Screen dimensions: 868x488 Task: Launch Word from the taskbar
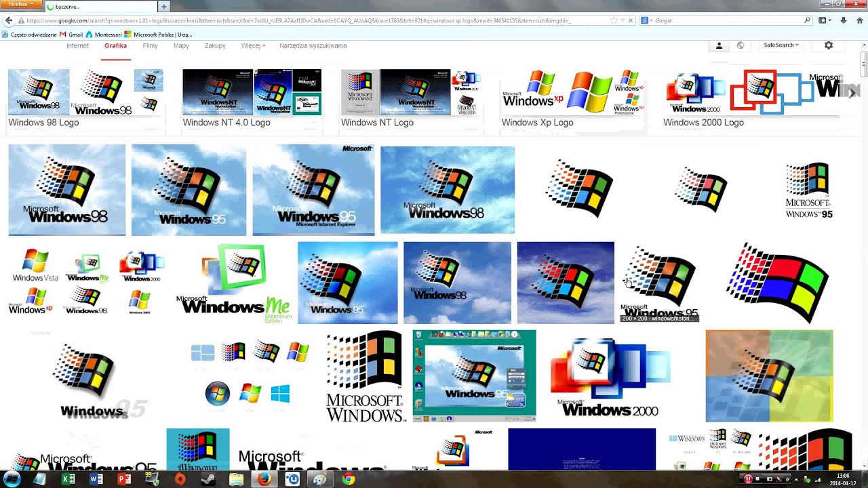tap(96, 479)
